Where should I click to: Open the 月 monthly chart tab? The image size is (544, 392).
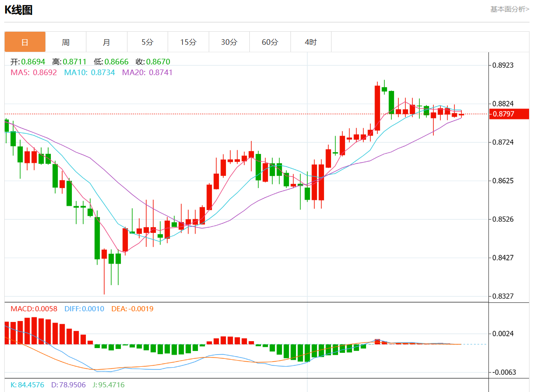(x=106, y=42)
